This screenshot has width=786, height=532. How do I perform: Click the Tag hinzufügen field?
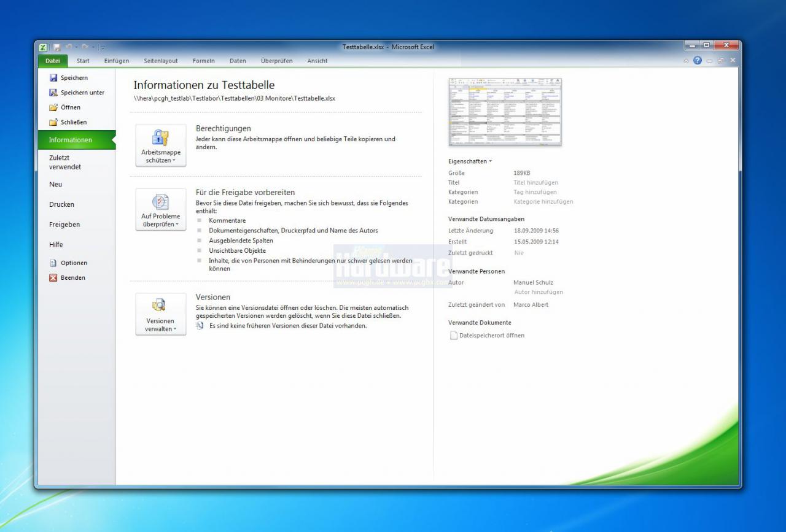(x=535, y=192)
